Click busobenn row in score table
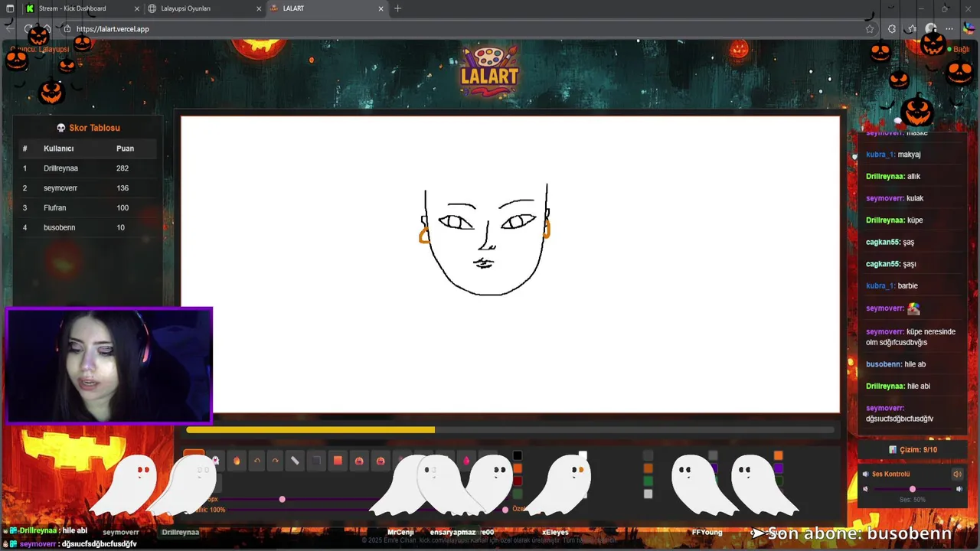 (x=88, y=228)
